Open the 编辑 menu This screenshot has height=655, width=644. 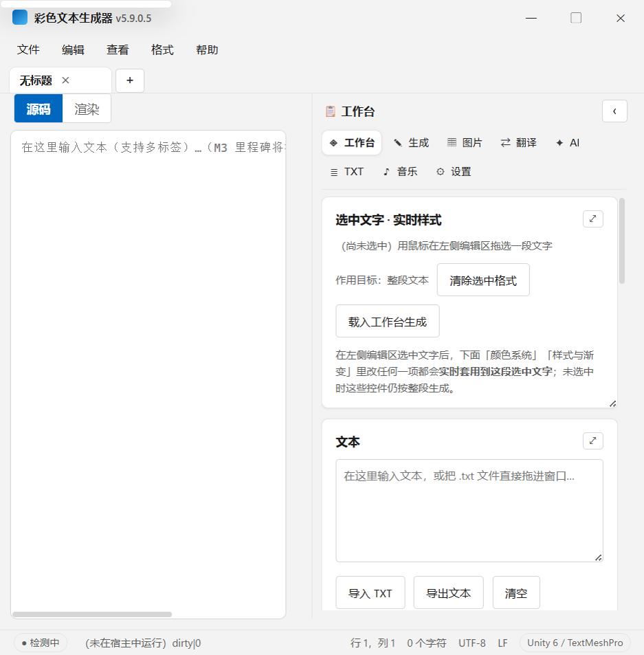(x=73, y=49)
